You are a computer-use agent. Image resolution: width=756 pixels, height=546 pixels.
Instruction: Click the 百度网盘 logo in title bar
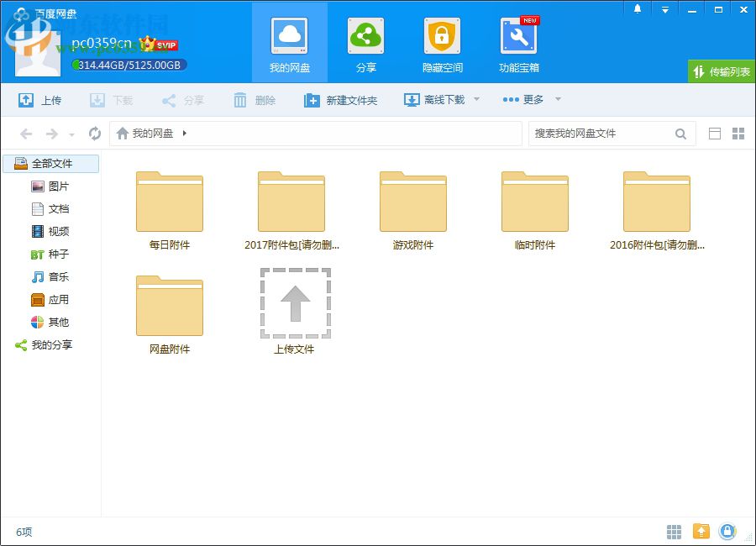(x=45, y=13)
